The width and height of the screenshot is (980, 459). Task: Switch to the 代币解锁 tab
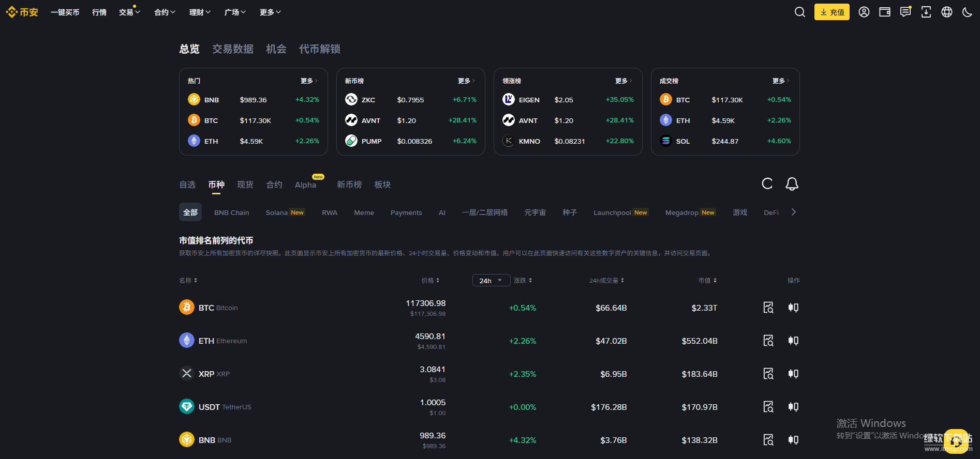tap(320, 49)
